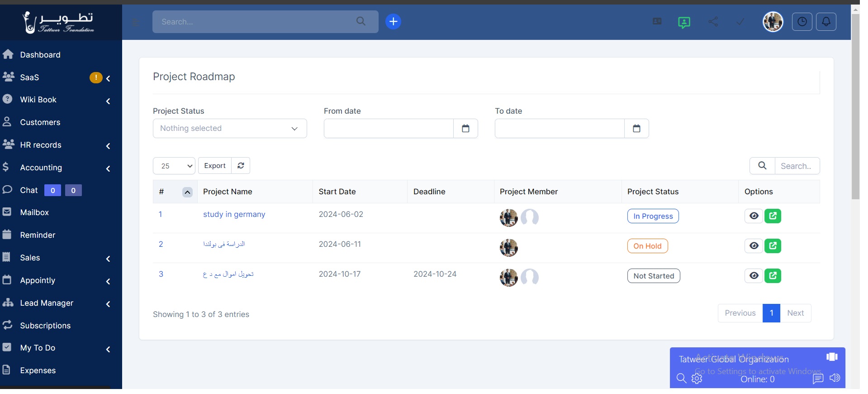Go to Dashboard in the sidebar
Viewport: 868px width, 394px height.
pyautogui.click(x=40, y=55)
